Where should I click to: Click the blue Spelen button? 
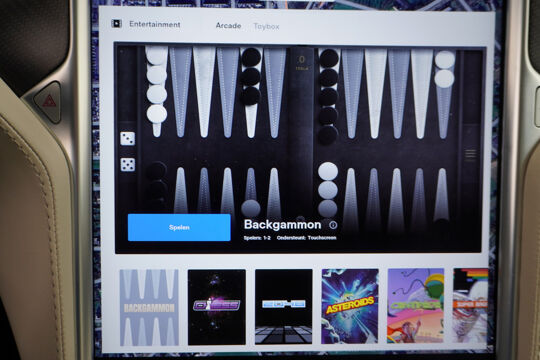click(179, 227)
